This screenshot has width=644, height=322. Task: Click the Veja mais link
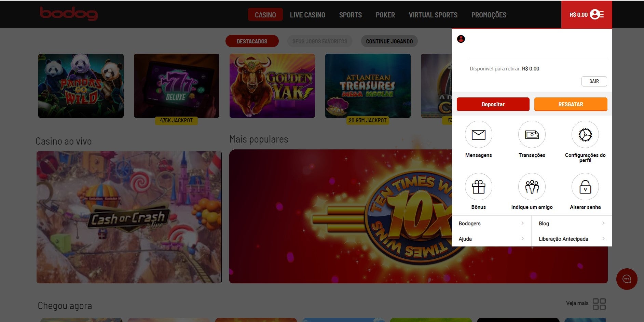click(x=577, y=303)
